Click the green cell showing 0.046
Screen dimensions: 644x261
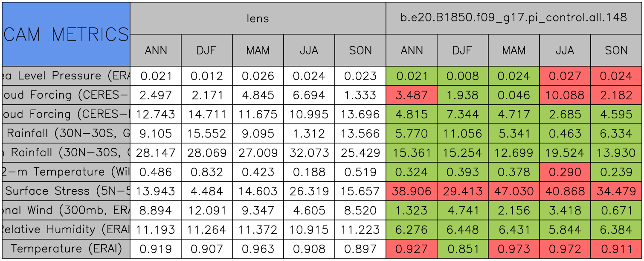pos(513,95)
